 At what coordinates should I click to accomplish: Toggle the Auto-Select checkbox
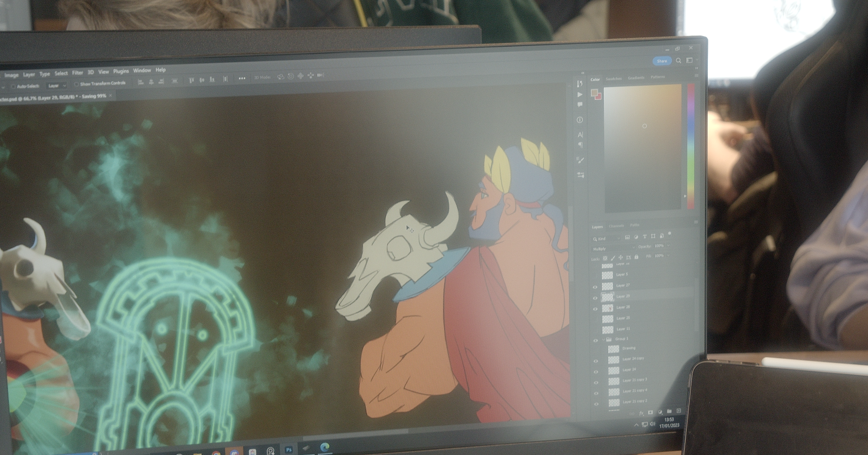click(x=13, y=87)
